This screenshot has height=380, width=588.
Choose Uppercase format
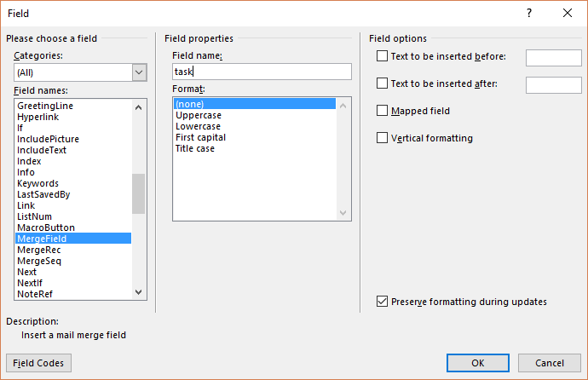point(199,115)
